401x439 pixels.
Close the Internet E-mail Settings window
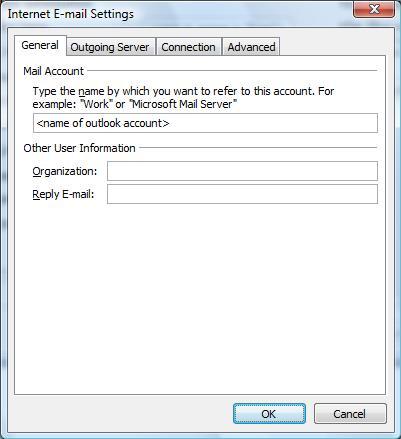click(x=374, y=9)
